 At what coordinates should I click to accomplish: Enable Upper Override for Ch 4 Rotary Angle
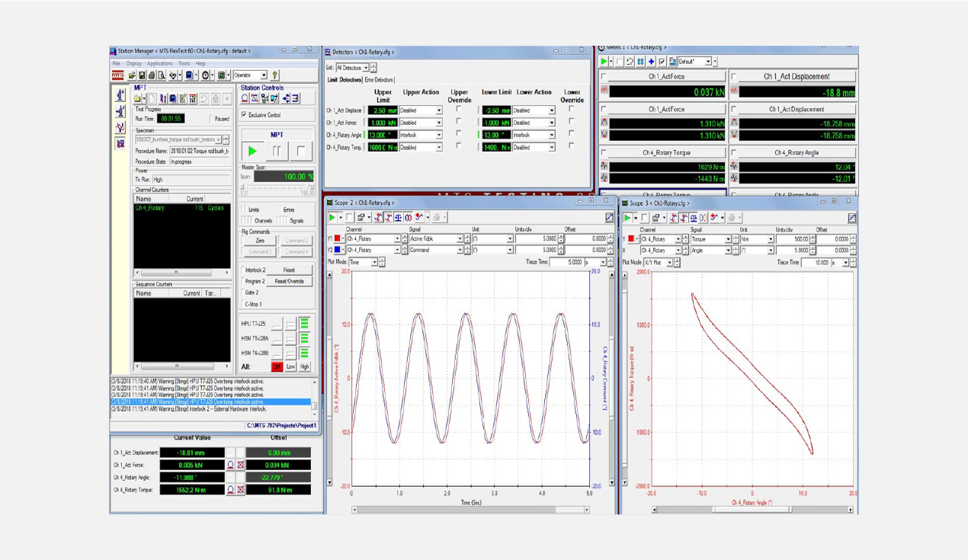[459, 135]
